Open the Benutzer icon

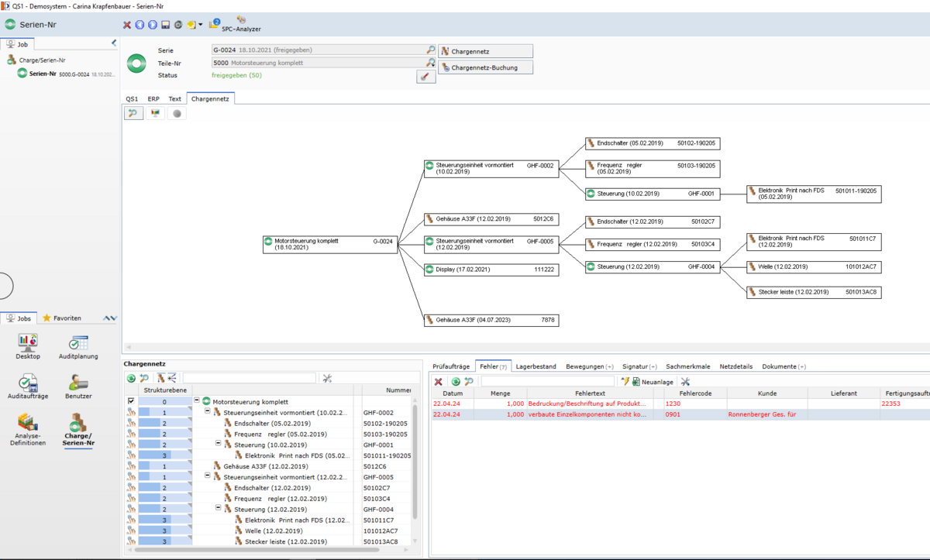coord(78,386)
